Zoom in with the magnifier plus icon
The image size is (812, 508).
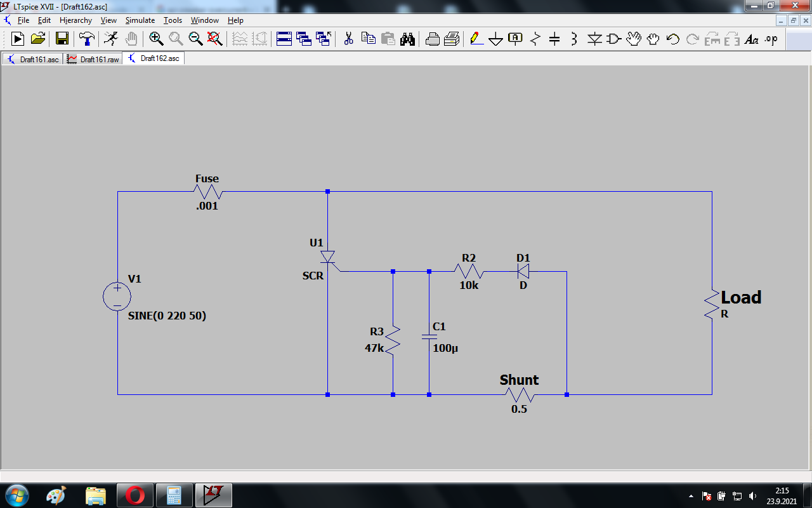coord(156,39)
